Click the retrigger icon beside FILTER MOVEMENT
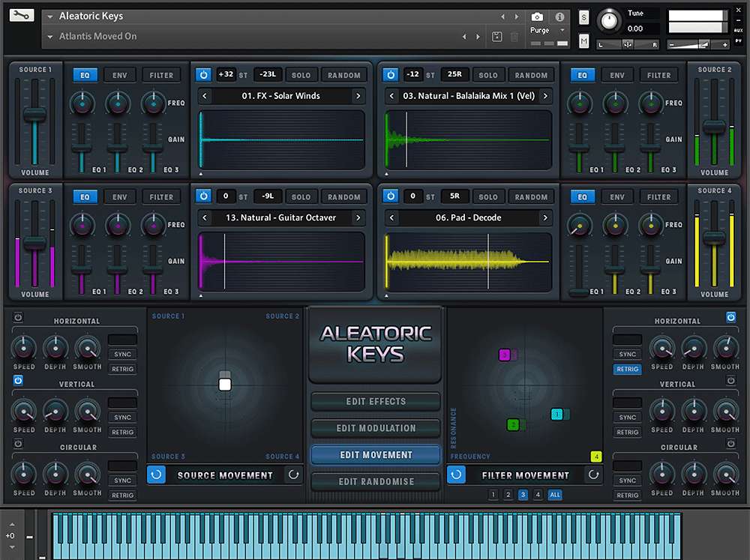Viewport: 750px width, 560px height. point(593,475)
